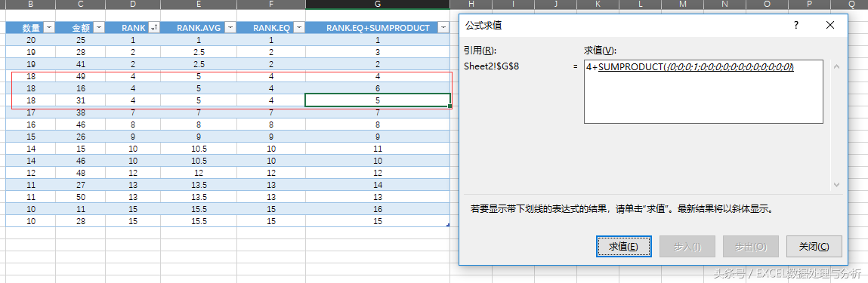Viewport: 868px width, 283px height.
Task: Click the disabled 步入(I) step in button
Action: click(x=687, y=247)
